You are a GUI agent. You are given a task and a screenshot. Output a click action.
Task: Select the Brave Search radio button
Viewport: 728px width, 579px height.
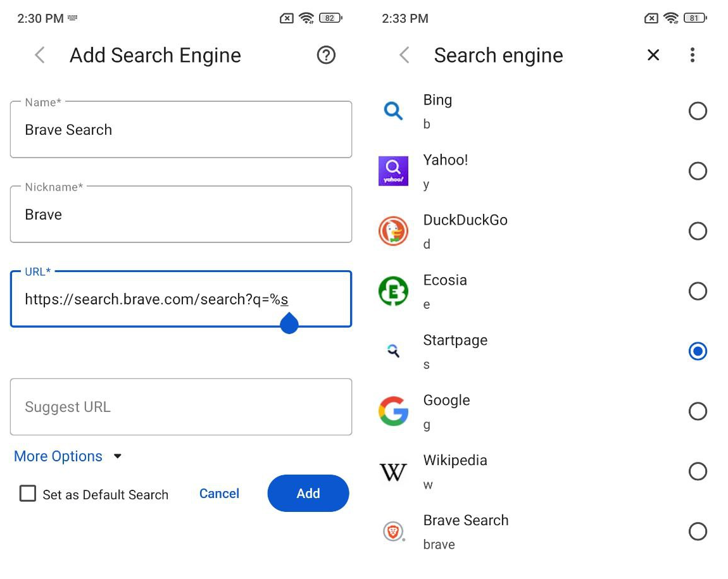(698, 532)
